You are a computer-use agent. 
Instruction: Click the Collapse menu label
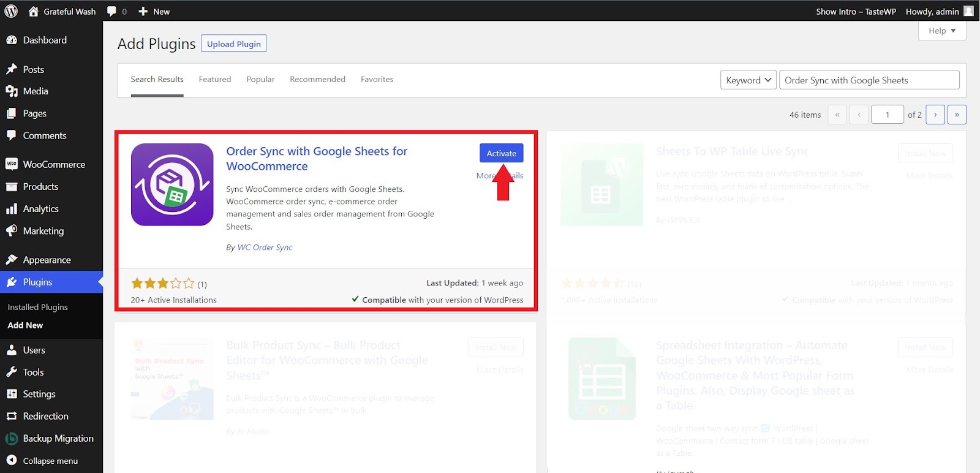point(50,461)
